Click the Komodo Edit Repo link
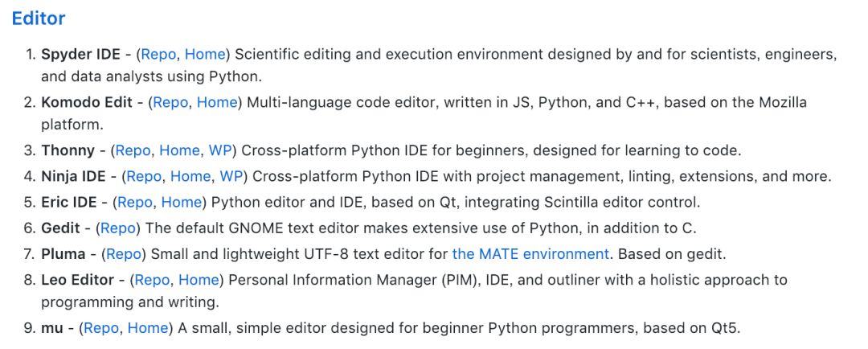 click(x=170, y=102)
